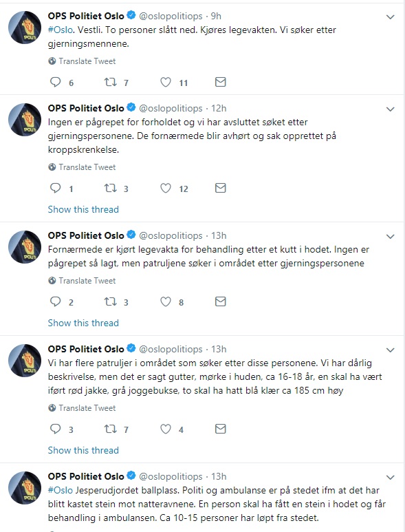Like the Vestli tweet with 11 likes
Screen dimensions: 405x532
166,82
